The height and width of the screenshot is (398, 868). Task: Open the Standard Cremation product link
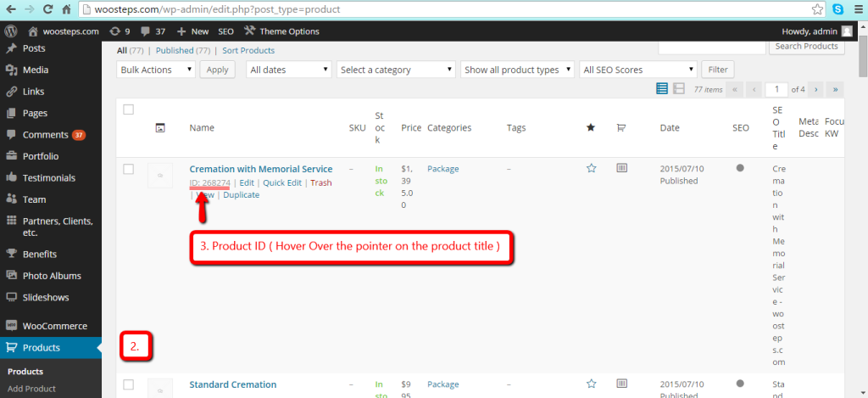pyautogui.click(x=232, y=384)
